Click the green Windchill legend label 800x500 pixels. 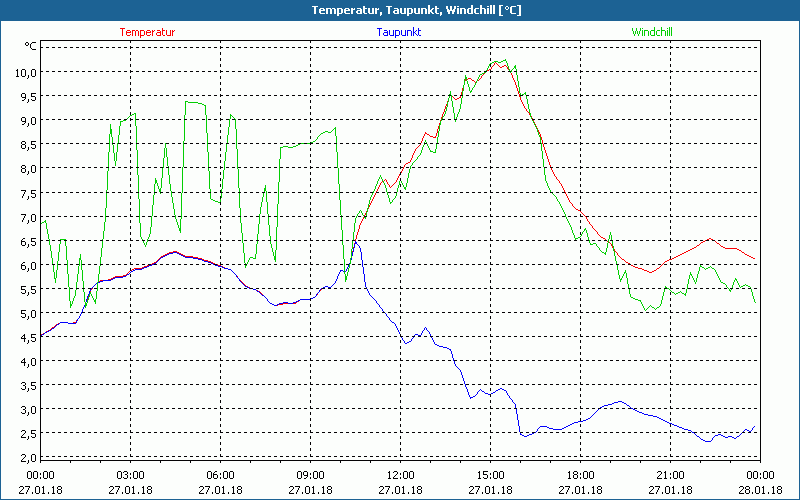point(651,32)
